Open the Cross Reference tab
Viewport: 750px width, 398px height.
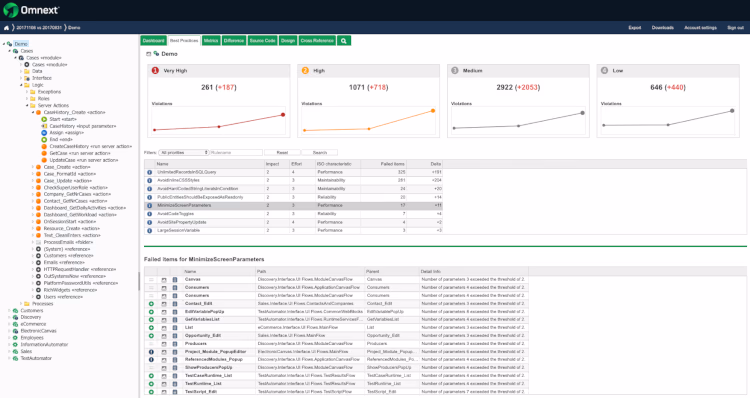click(x=317, y=41)
